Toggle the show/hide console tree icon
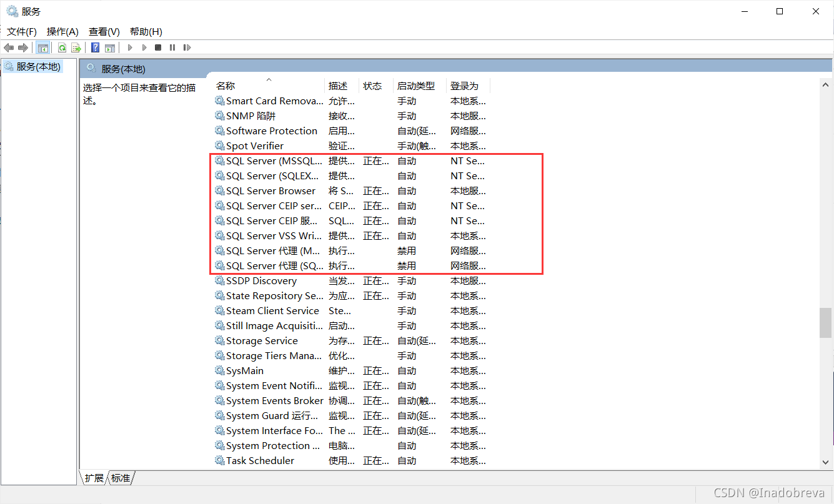The width and height of the screenshot is (834, 504). 42,47
